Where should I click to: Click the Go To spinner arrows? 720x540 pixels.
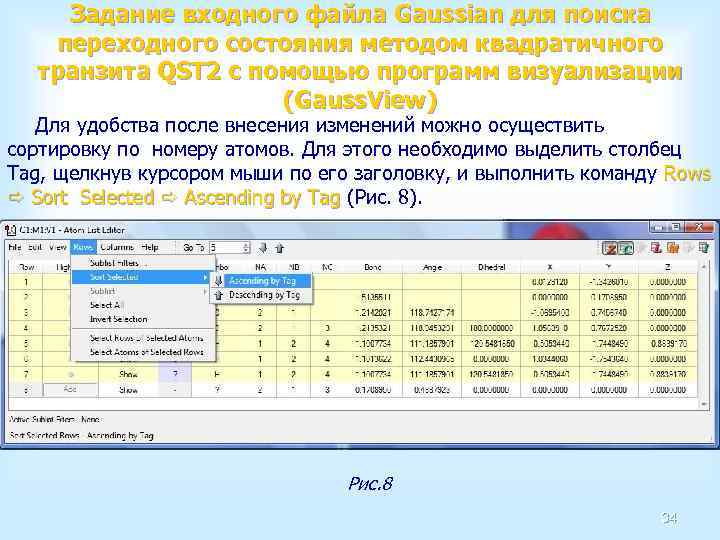pyautogui.click(x=246, y=248)
